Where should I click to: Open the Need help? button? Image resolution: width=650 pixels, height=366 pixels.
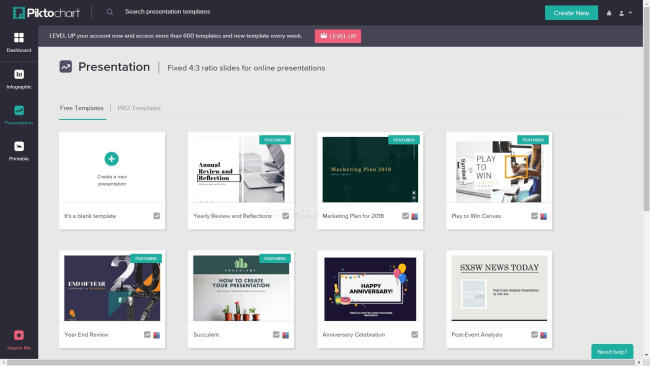[612, 351]
